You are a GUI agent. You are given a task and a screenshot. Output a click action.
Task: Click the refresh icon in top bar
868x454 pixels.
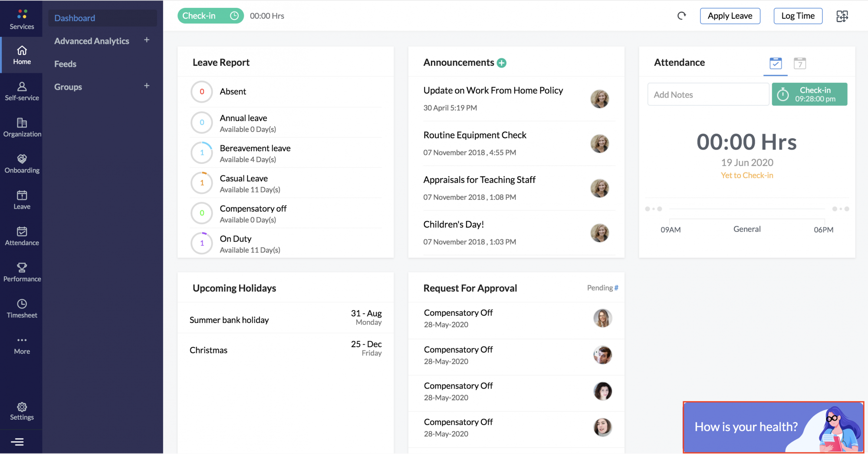(x=681, y=16)
